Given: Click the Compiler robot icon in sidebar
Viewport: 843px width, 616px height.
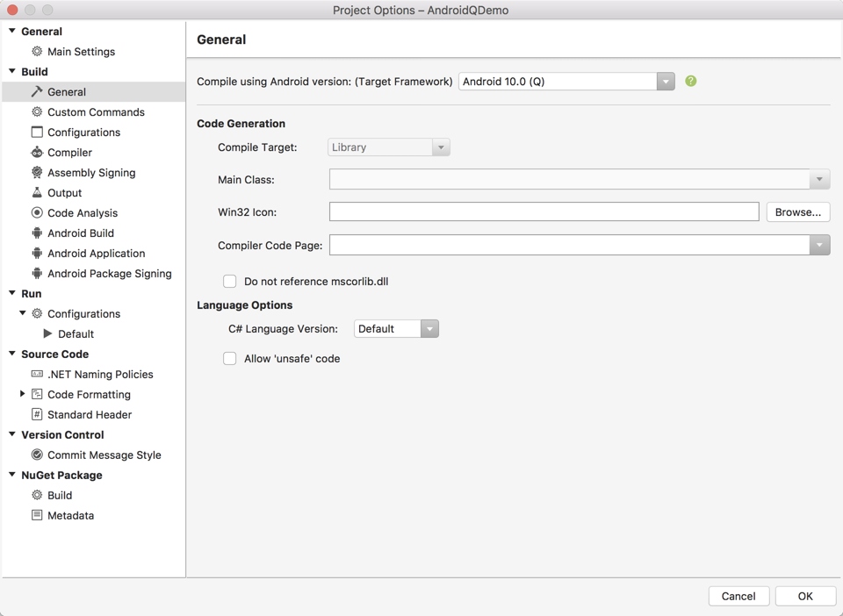Looking at the screenshot, I should (37, 153).
